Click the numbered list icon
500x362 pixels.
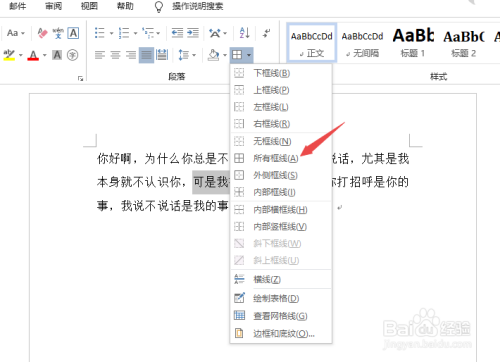coord(124,33)
